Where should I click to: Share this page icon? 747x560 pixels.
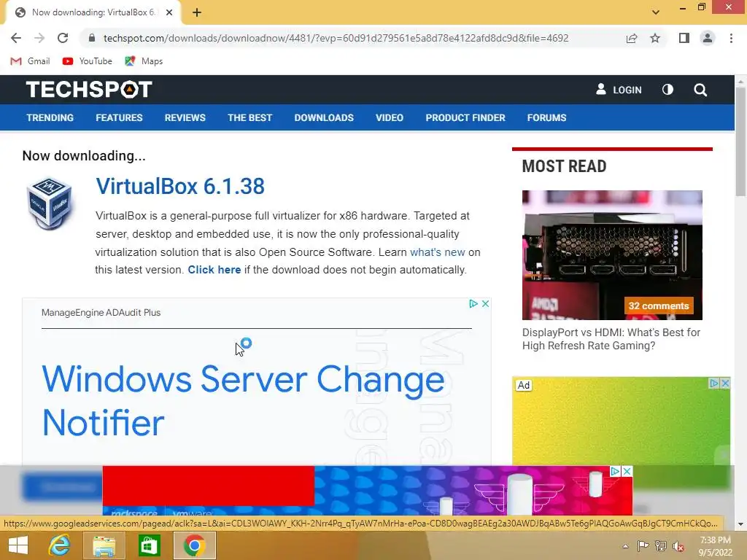tap(632, 38)
